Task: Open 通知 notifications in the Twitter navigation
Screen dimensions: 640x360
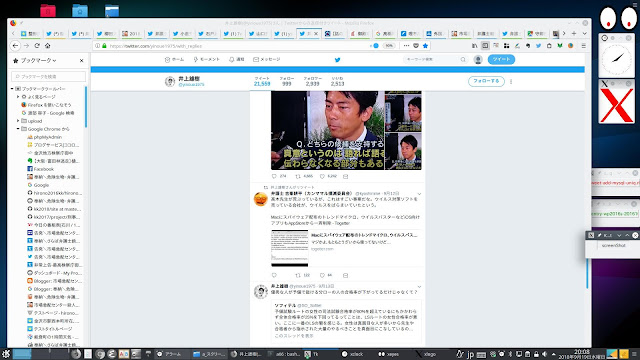Action: tap(236, 60)
